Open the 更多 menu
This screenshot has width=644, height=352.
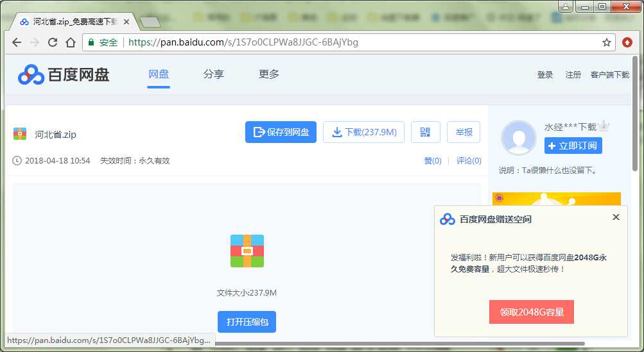[x=269, y=74]
